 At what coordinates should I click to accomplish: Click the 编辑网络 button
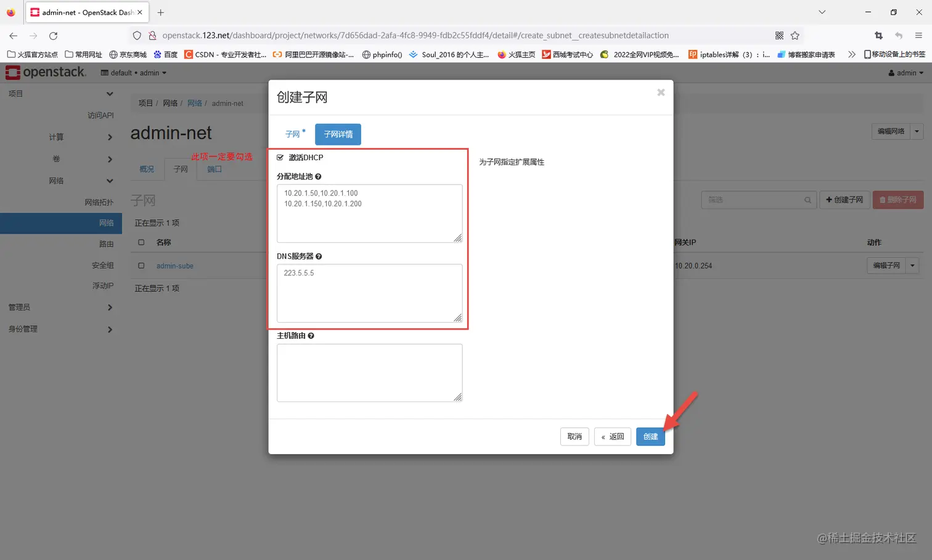tap(891, 131)
